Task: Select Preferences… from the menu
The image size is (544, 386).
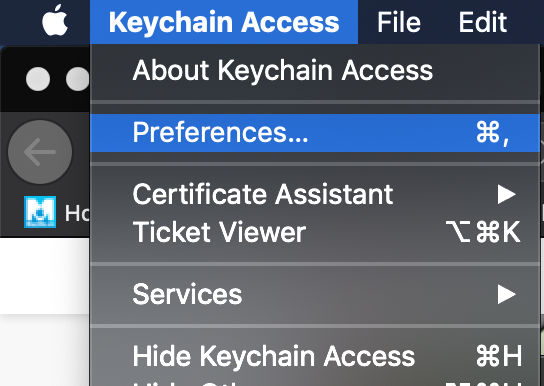Action: pyautogui.click(x=315, y=133)
